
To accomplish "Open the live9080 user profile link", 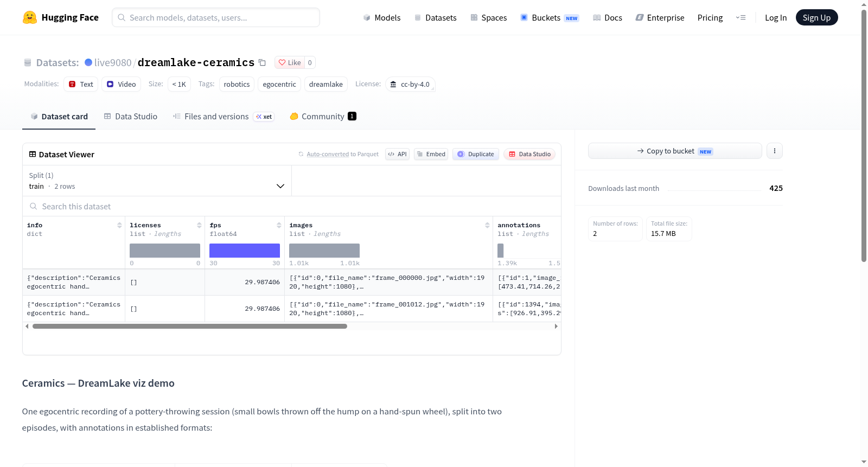I will click(113, 62).
